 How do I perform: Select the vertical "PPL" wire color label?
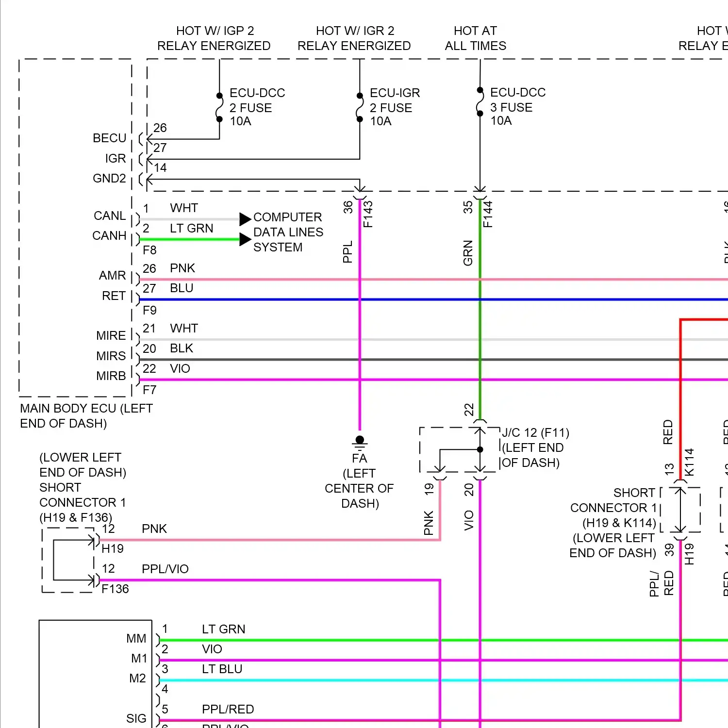tap(347, 252)
